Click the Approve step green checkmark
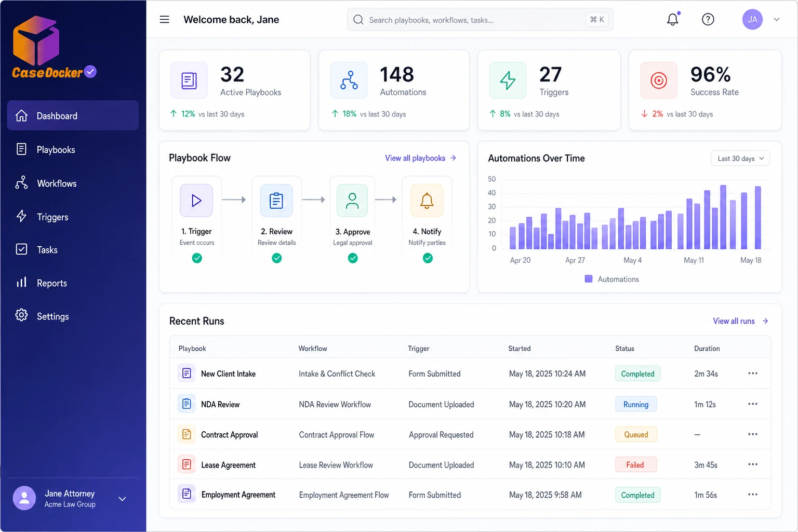Image resolution: width=798 pixels, height=532 pixels. [353, 258]
